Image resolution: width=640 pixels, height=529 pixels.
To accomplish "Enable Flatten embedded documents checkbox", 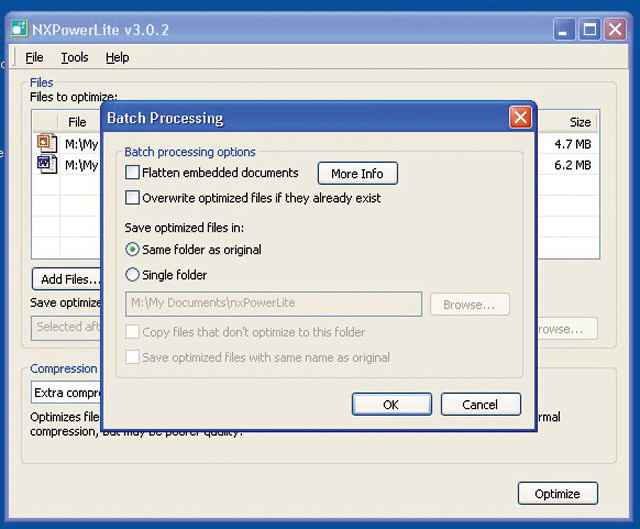I will pos(132,173).
